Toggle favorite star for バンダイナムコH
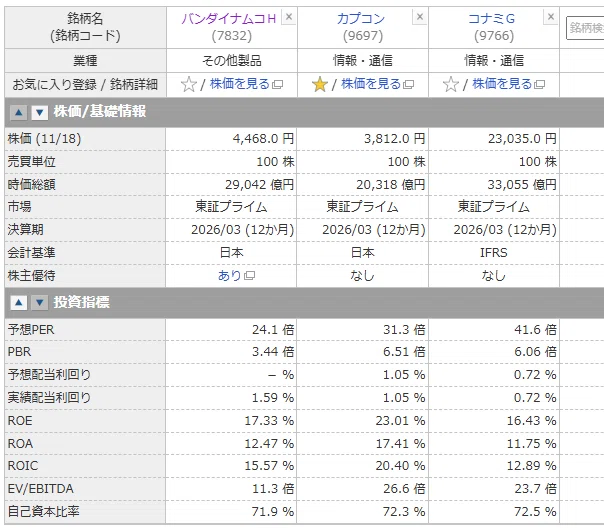This screenshot has width=604, height=529. click(x=189, y=84)
